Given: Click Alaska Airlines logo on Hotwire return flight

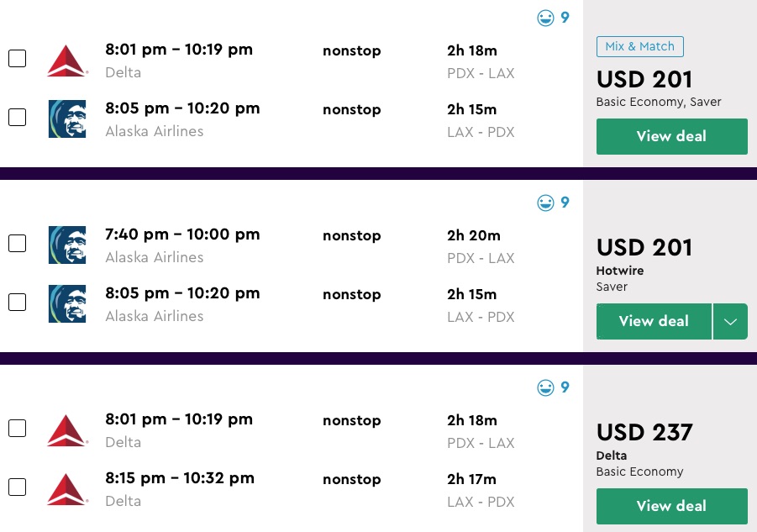Looking at the screenshot, I should (x=67, y=303).
